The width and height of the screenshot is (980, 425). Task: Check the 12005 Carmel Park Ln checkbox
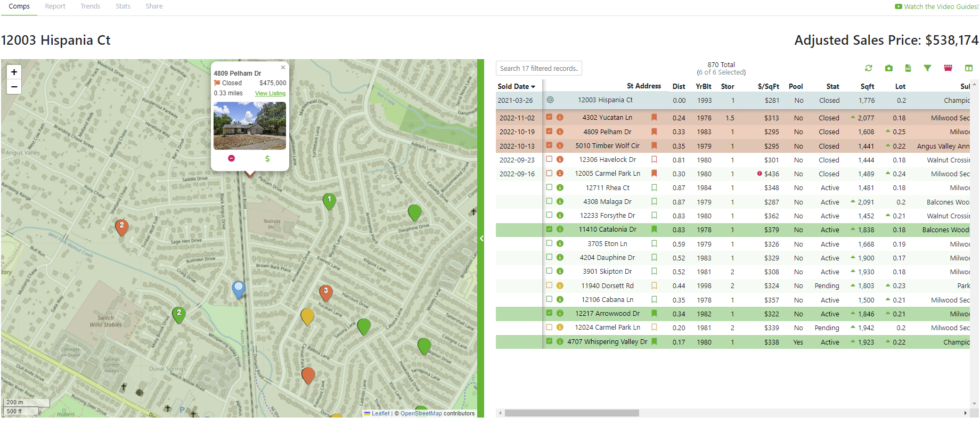(x=549, y=173)
